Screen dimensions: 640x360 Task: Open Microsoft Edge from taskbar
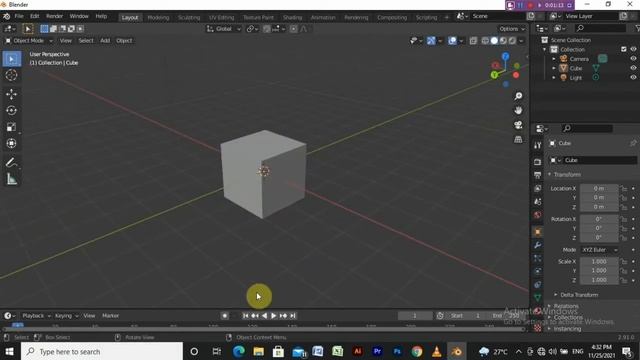pos(239,351)
